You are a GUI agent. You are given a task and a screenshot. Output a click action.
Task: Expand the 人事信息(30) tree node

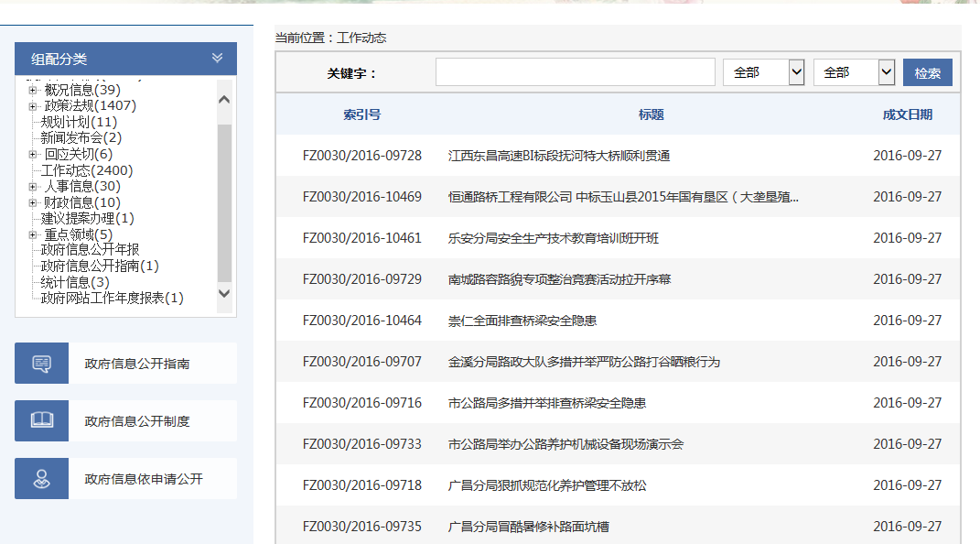[x=33, y=186]
